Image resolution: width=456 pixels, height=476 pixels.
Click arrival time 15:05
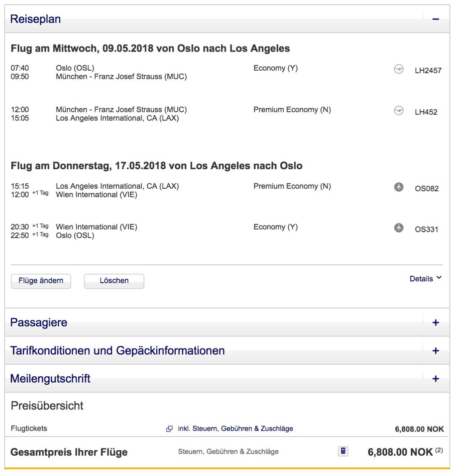[20, 118]
